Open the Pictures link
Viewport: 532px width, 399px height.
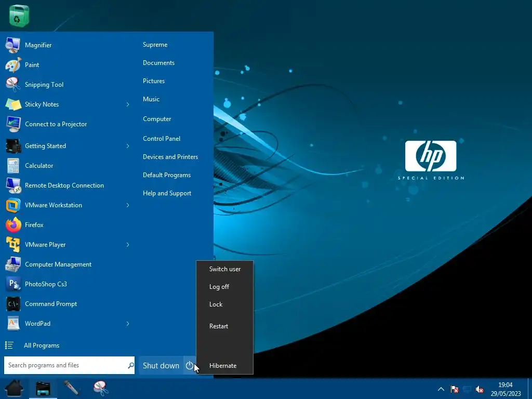154,81
